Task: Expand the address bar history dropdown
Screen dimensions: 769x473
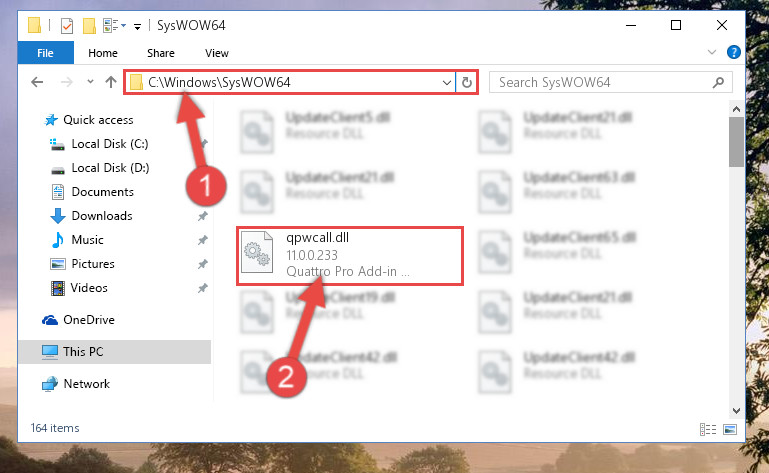Action: pos(446,82)
